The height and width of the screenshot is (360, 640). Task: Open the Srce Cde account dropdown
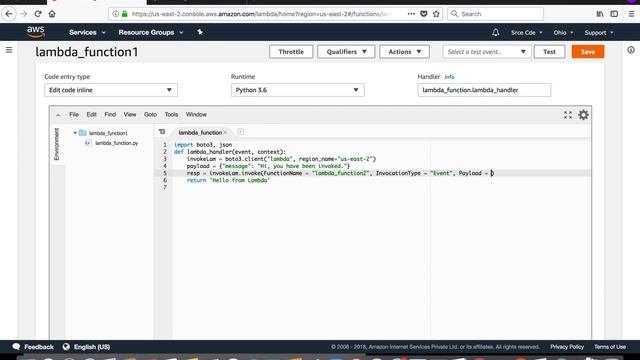pyautogui.click(x=527, y=32)
